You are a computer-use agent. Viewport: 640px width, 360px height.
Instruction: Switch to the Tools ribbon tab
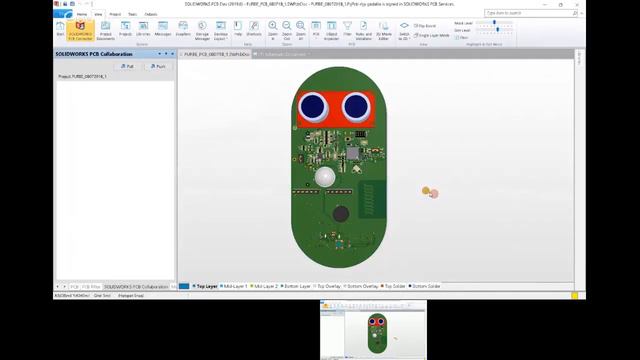click(x=133, y=14)
